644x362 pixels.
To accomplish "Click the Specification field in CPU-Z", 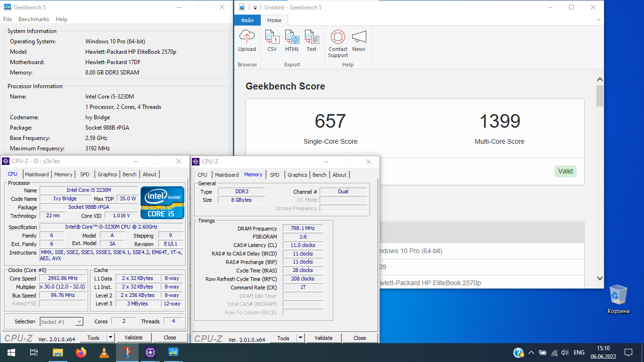I will [112, 227].
